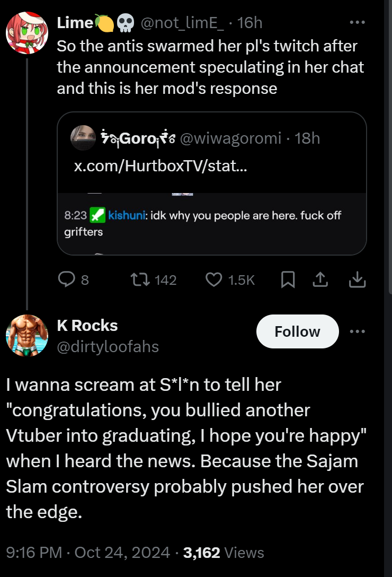
Task: Click the Goro quoted tweet avatar
Action: (x=83, y=138)
